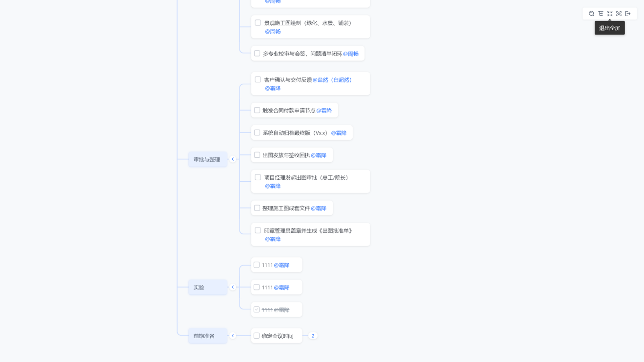Click @霜降 mention in 整理施工图成套文件 task
Viewport: 644px width, 362px height.
319,209
